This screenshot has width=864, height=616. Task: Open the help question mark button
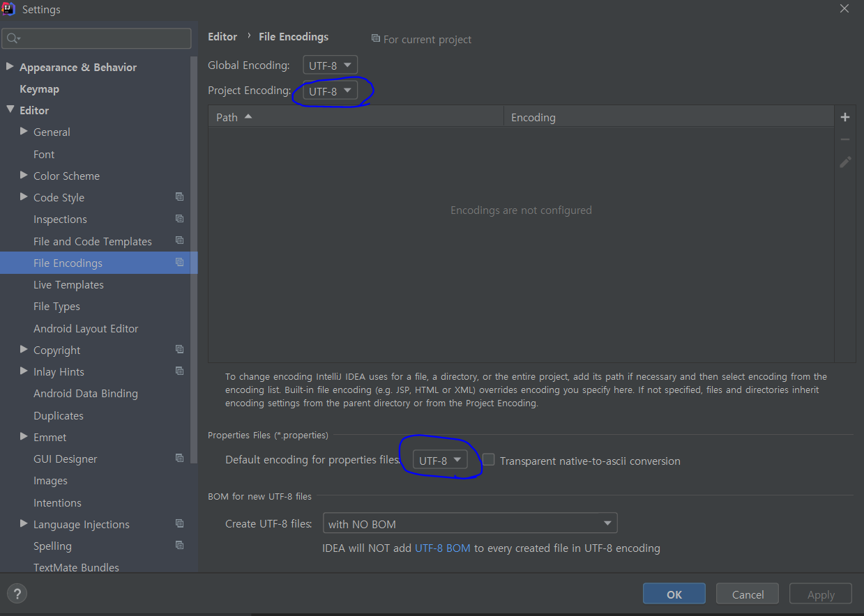coord(17,594)
